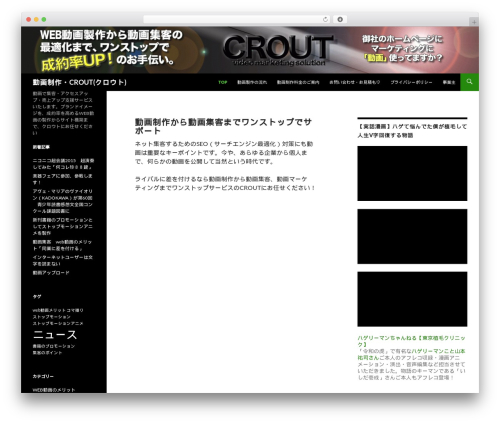
Task: Open the 動画アップロード post link
Action: tap(51, 273)
